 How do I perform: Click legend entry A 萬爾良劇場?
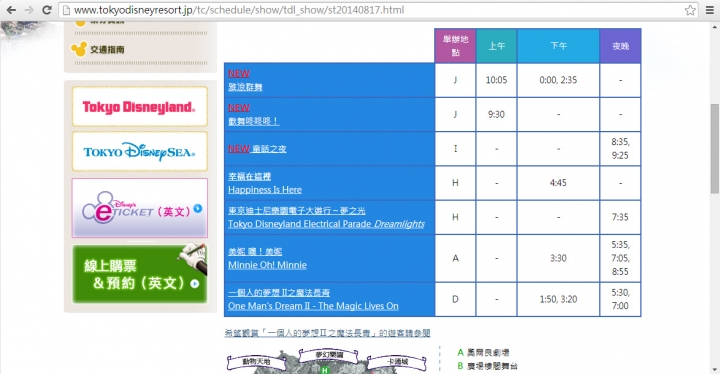click(x=483, y=352)
